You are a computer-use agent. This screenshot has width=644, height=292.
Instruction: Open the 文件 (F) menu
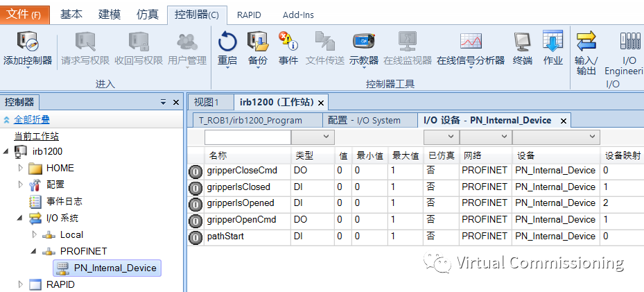25,15
